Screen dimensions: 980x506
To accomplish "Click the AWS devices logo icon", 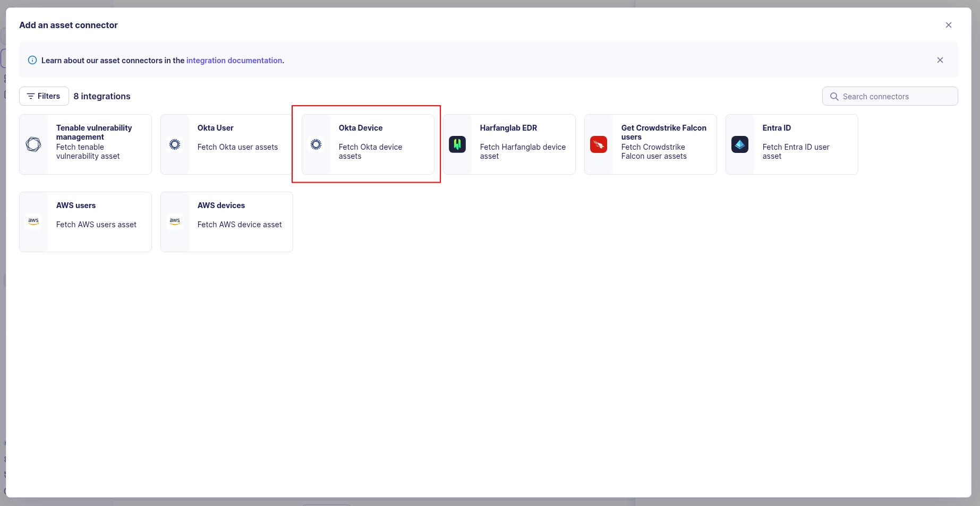I will pyautogui.click(x=175, y=221).
